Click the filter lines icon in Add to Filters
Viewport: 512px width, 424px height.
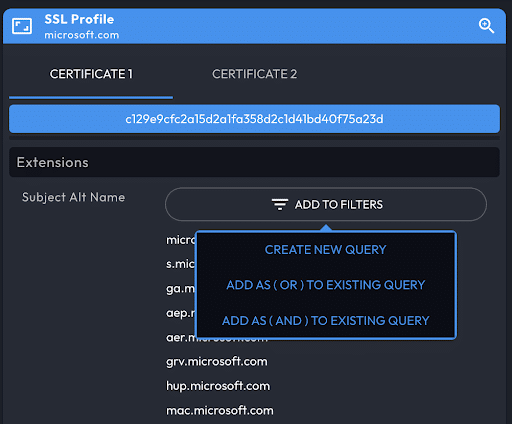pyautogui.click(x=280, y=204)
